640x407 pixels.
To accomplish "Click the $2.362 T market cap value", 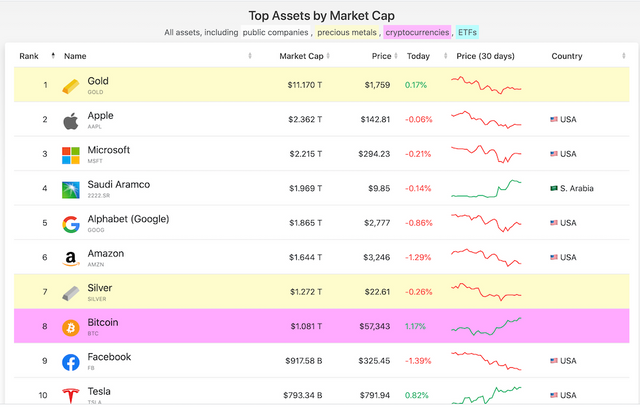I will 305,119.
